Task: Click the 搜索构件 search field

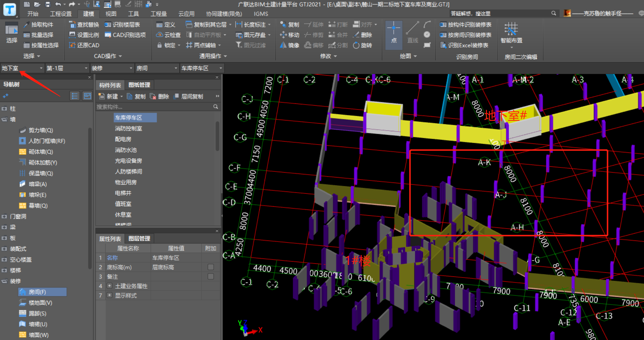Action: (154, 107)
